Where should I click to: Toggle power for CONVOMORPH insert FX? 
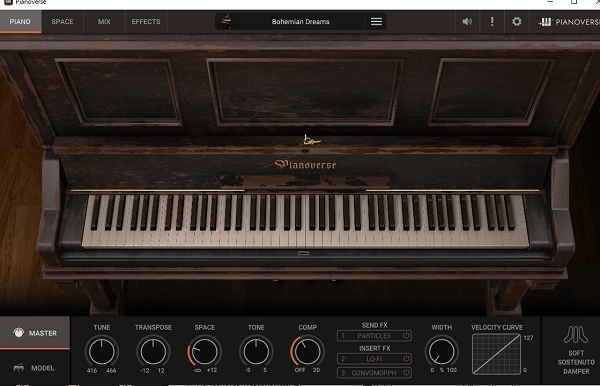pyautogui.click(x=406, y=372)
